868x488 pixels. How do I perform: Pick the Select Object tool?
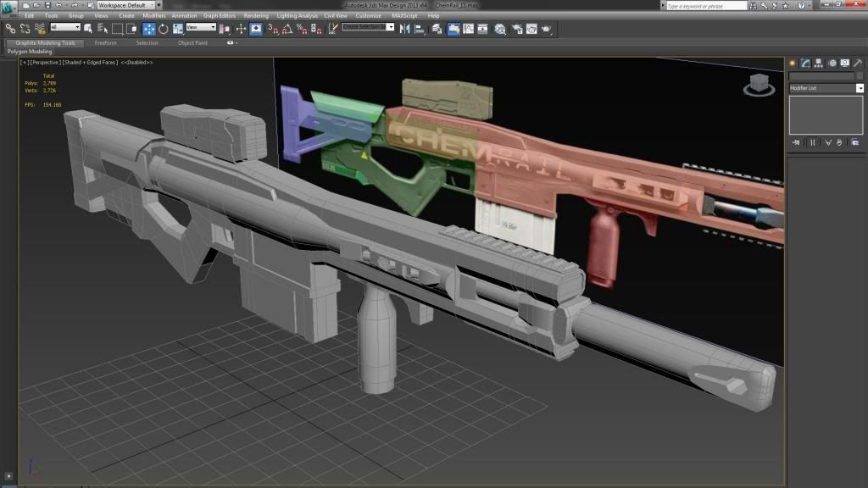click(x=88, y=29)
